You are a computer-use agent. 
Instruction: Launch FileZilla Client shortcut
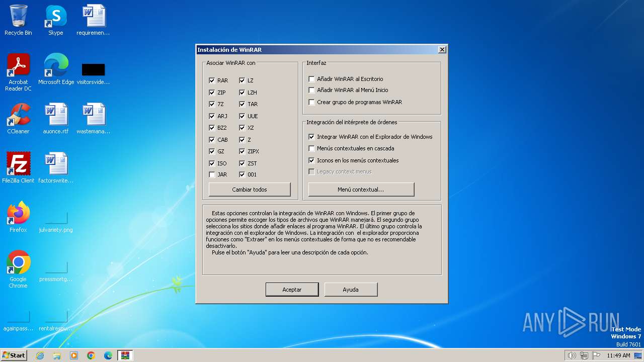[18, 167]
